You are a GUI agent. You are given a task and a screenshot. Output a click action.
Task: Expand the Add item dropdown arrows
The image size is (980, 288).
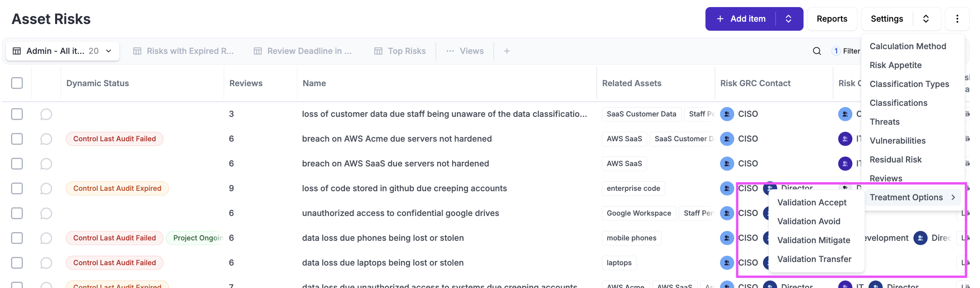(x=789, y=19)
